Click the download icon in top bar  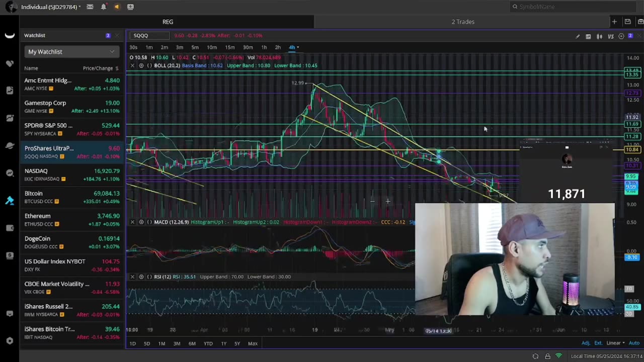(130, 7)
